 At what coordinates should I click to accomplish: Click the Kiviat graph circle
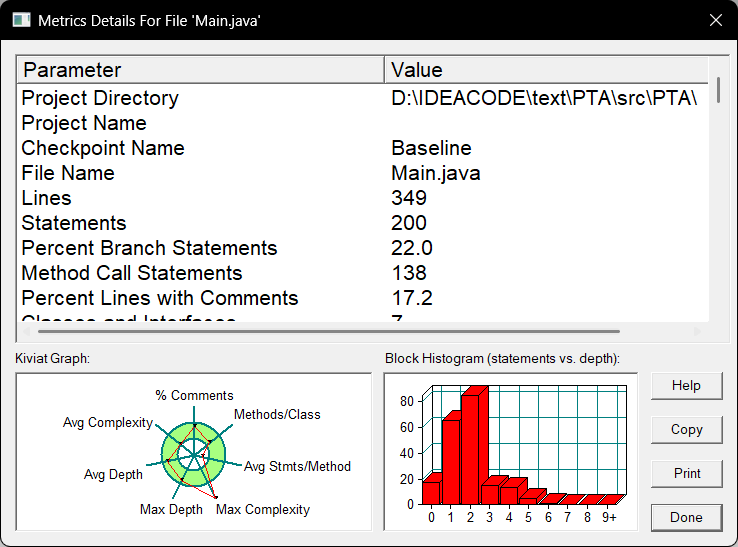coord(193,455)
